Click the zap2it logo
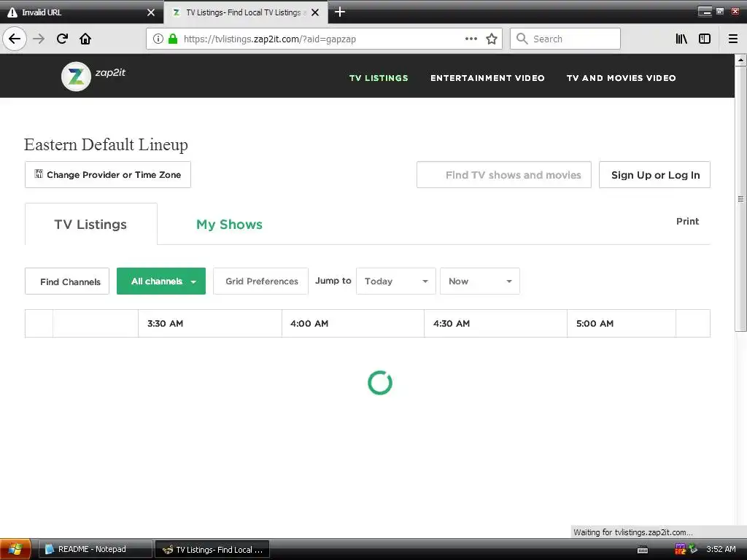The width and height of the screenshot is (747, 560). tap(93, 76)
